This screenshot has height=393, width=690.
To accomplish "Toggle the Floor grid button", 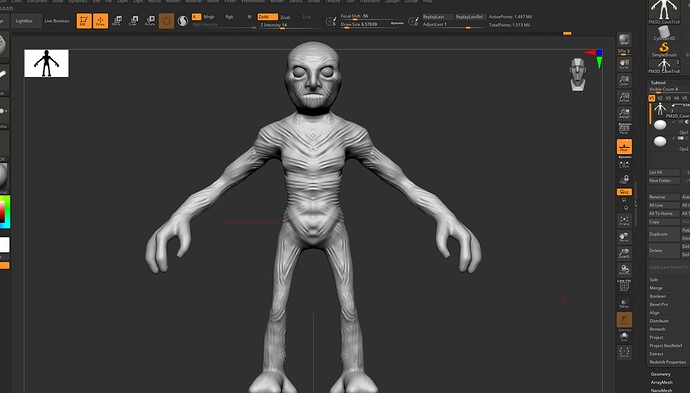I will 624,147.
